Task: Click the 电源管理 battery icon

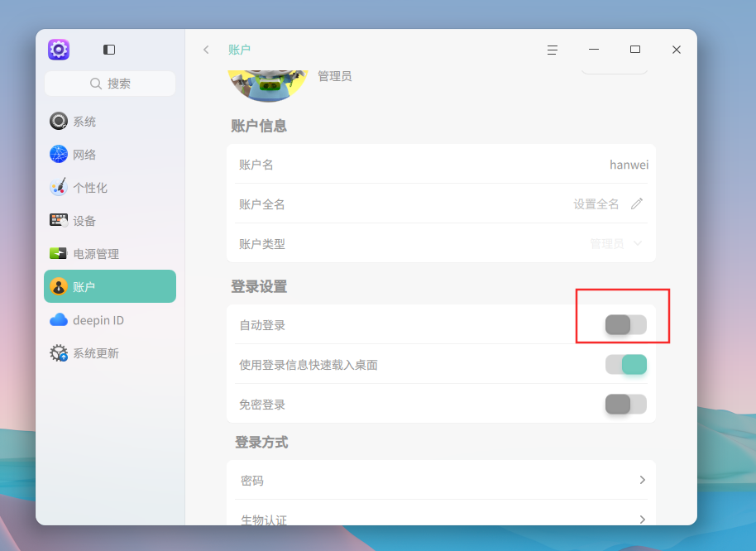Action: click(x=59, y=253)
